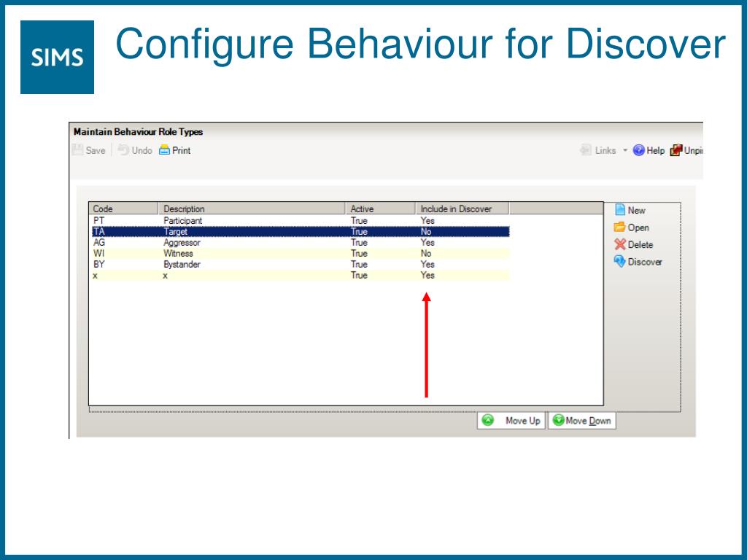
Task: Click the Links label in toolbar
Action: [605, 150]
